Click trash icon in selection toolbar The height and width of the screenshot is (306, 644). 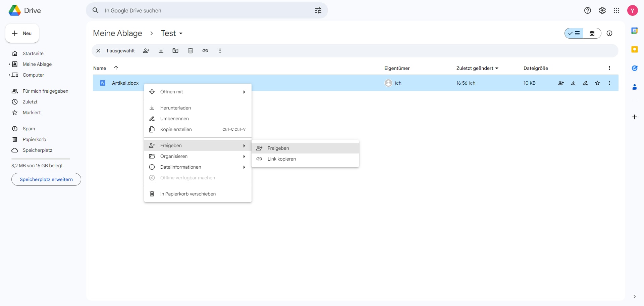point(191,51)
